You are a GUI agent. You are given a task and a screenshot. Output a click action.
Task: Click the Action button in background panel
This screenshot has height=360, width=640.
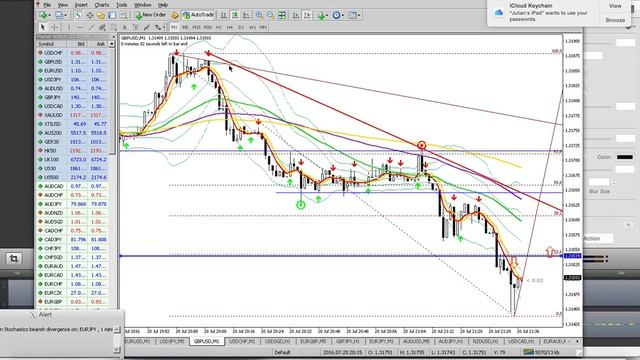click(x=598, y=238)
